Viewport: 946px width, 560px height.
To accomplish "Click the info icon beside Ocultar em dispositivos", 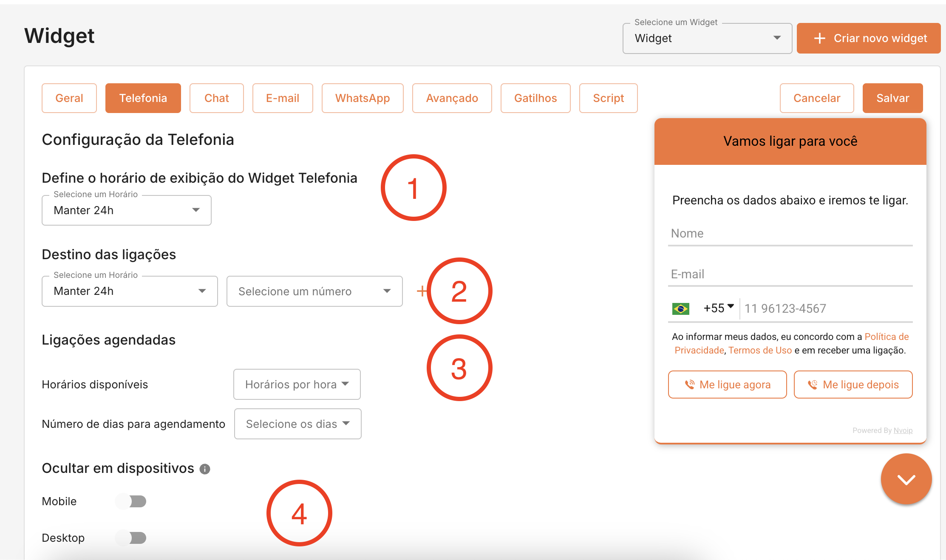I will [205, 469].
